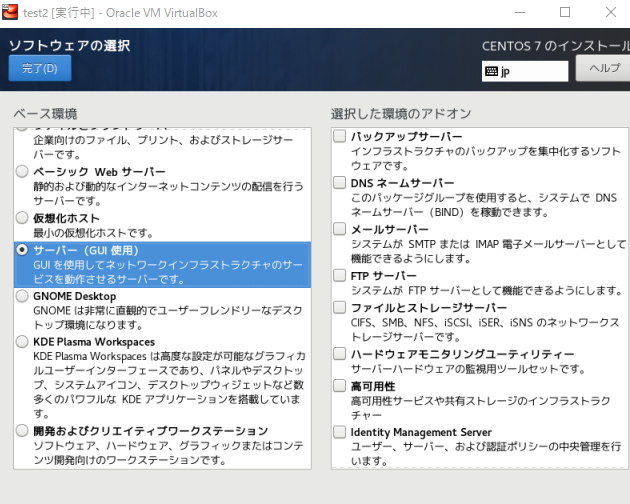Click the バックアップサーバー label text
This screenshot has width=630, height=504.
pos(407,137)
